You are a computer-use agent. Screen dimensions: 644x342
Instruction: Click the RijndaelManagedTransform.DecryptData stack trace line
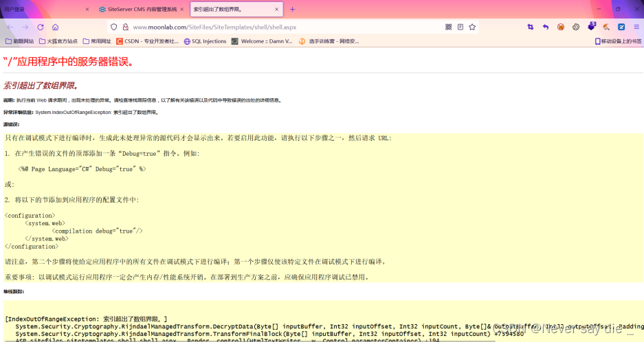pos(329,326)
